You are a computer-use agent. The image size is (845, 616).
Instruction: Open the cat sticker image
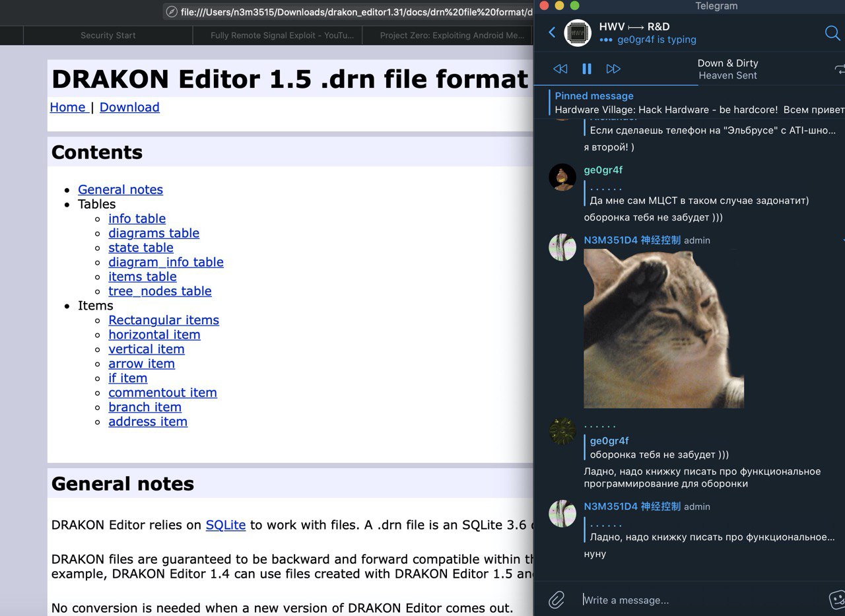pyautogui.click(x=663, y=328)
